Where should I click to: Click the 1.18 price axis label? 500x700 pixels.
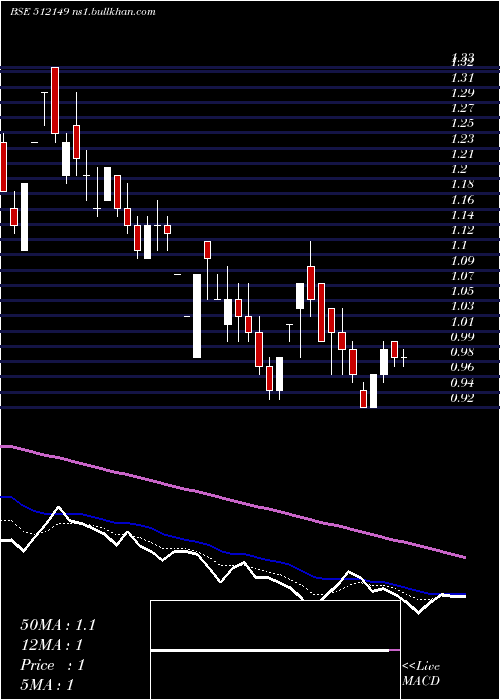[x=462, y=184]
